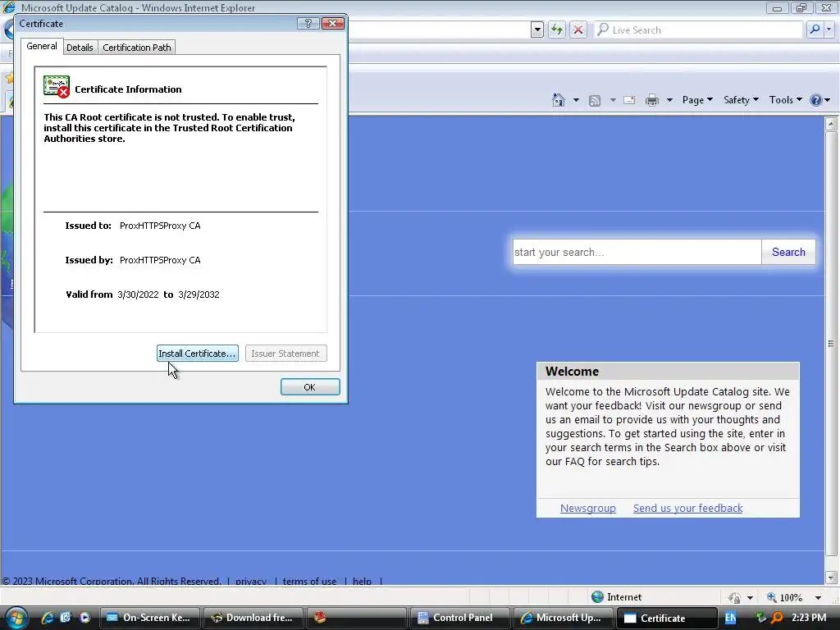Click the Home icon in IE toolbar
This screenshot has width=840, height=630.
pos(559,100)
